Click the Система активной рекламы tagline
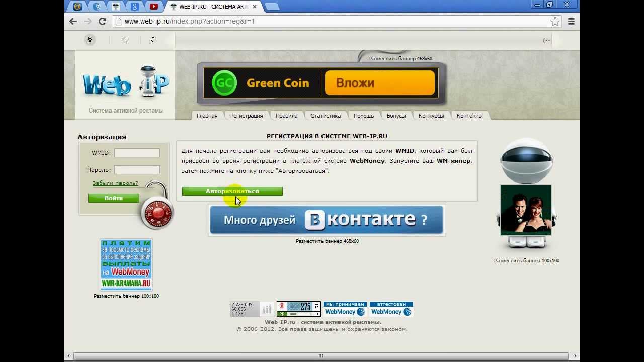This screenshot has height=362, width=644. (x=126, y=111)
